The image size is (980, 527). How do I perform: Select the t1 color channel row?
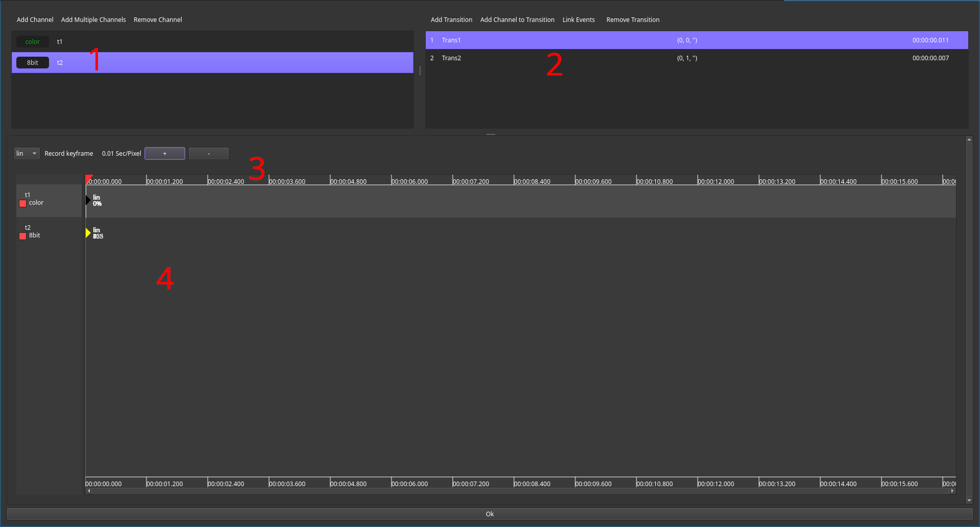click(x=212, y=41)
